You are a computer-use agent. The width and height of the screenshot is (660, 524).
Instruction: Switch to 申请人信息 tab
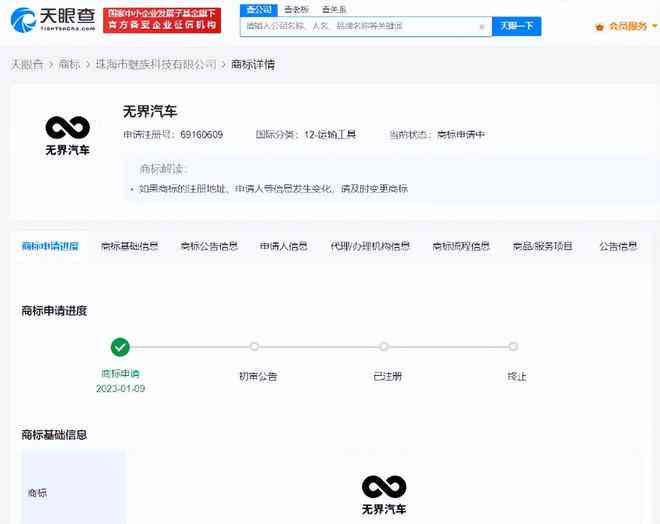pyautogui.click(x=284, y=246)
